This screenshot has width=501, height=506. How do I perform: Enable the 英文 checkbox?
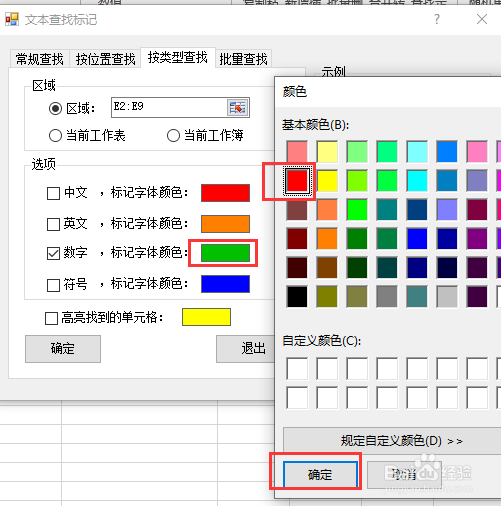tap(53, 224)
